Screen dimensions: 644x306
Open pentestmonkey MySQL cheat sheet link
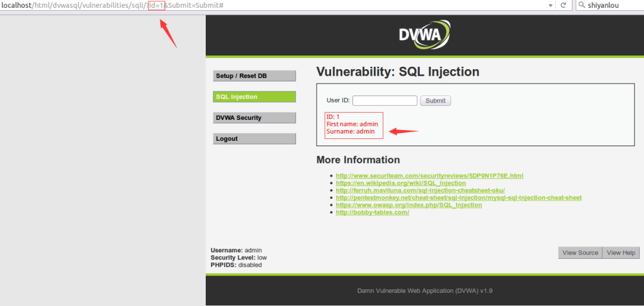click(x=459, y=197)
